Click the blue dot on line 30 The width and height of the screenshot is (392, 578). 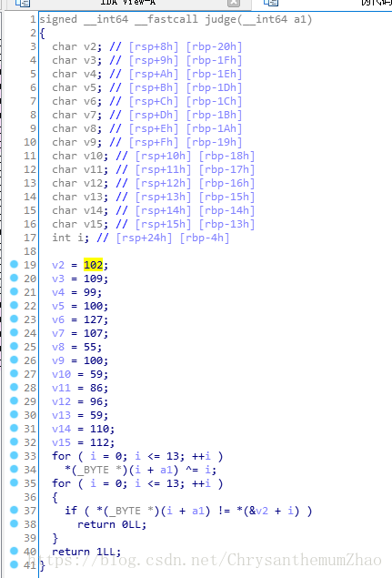coord(14,414)
